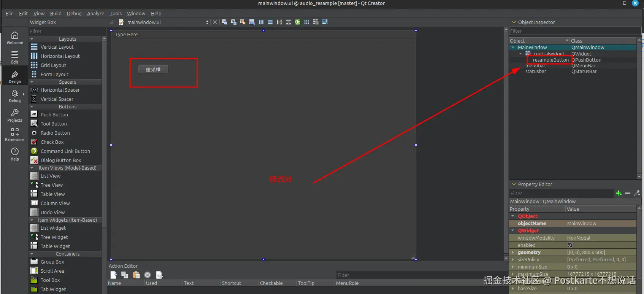Open the Window menu
The height and width of the screenshot is (294, 644).
(136, 13)
